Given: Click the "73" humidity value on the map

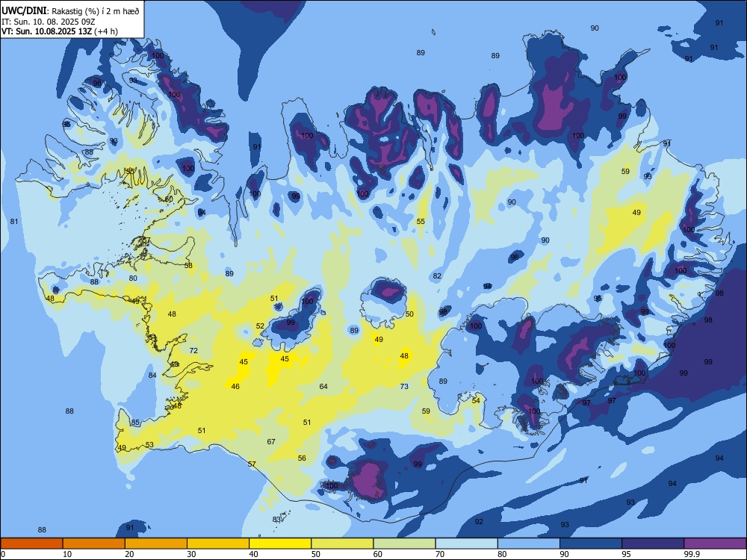Looking at the screenshot, I should point(404,386).
